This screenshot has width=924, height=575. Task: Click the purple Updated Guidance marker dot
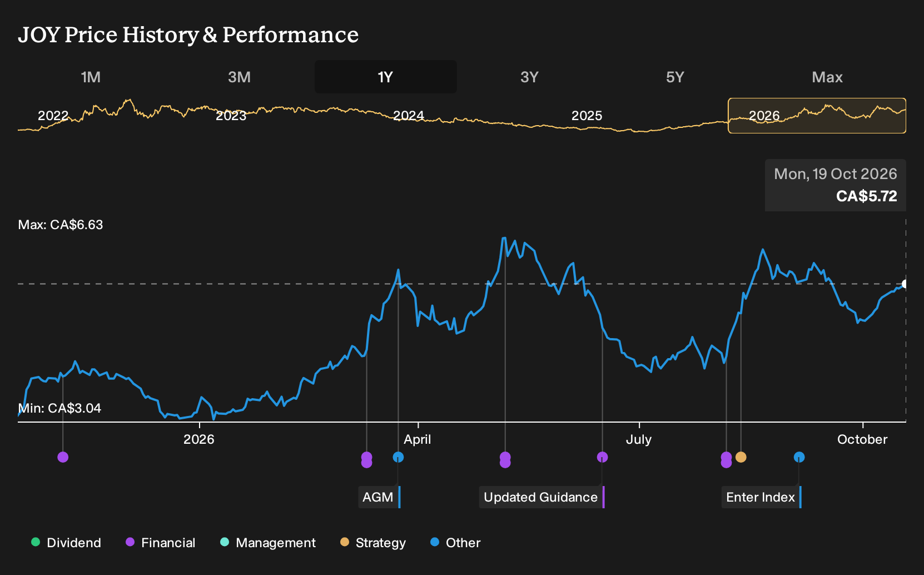(x=602, y=457)
